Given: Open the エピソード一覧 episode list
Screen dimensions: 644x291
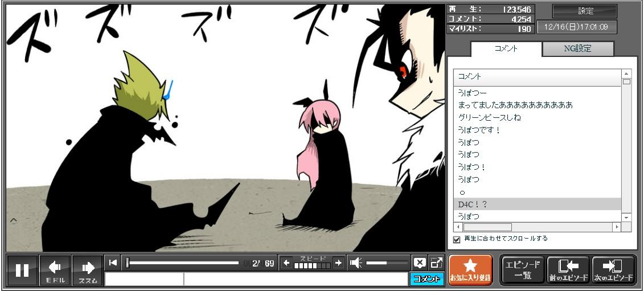Looking at the screenshot, I should point(522,270).
